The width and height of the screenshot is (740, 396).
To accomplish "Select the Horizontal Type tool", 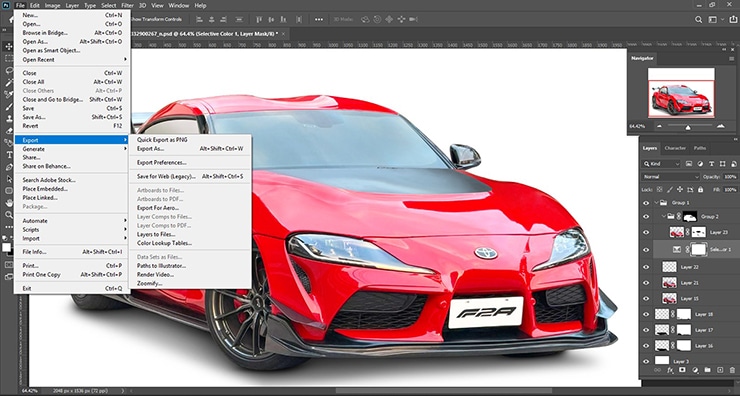I will tap(8, 155).
